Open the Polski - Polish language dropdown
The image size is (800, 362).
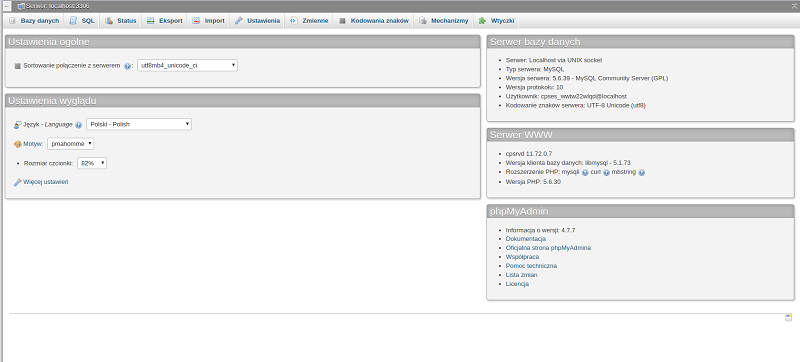tap(139, 124)
